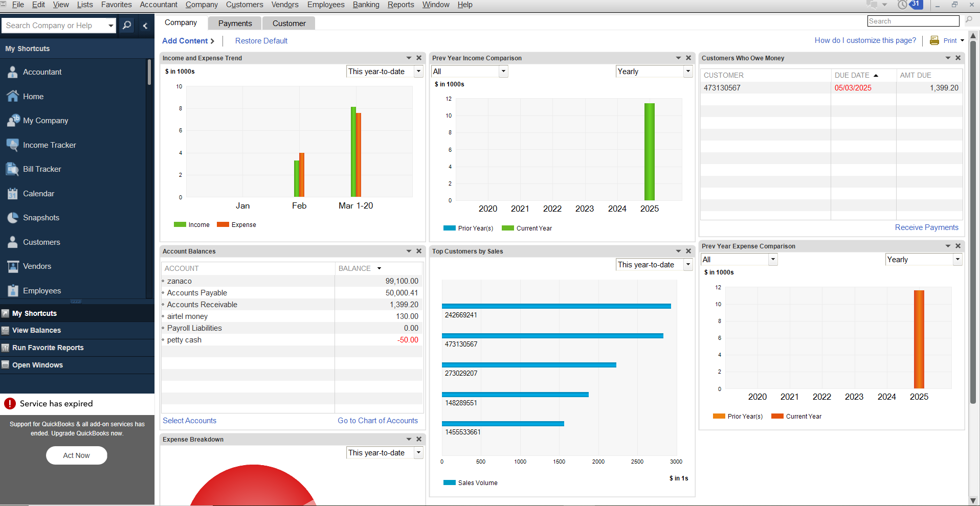980x506 pixels.
Task: Click Restore Default link
Action: 261,41
